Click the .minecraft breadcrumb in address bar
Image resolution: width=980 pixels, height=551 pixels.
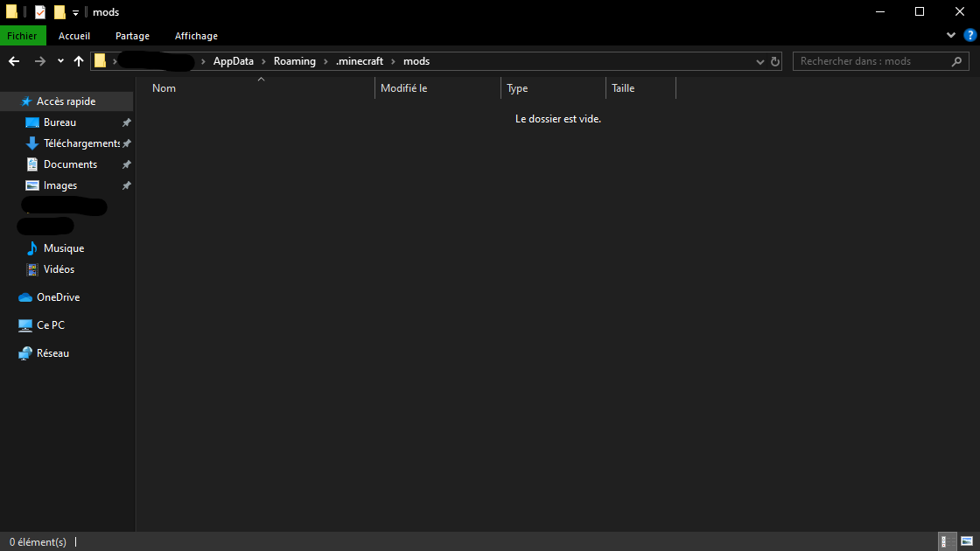pos(360,61)
